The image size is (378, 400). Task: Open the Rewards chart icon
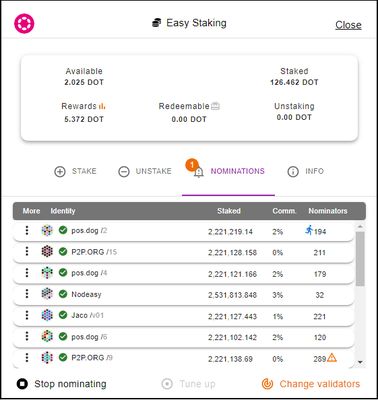(102, 106)
